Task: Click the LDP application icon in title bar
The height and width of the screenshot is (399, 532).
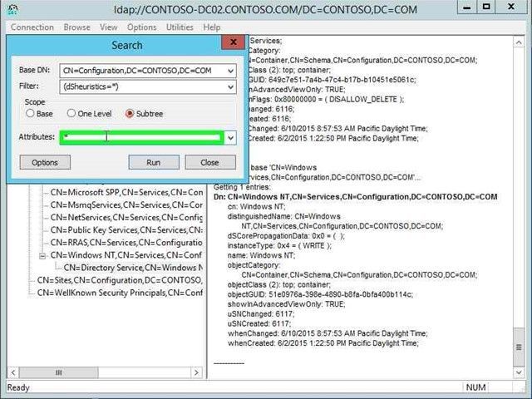Action: point(12,9)
